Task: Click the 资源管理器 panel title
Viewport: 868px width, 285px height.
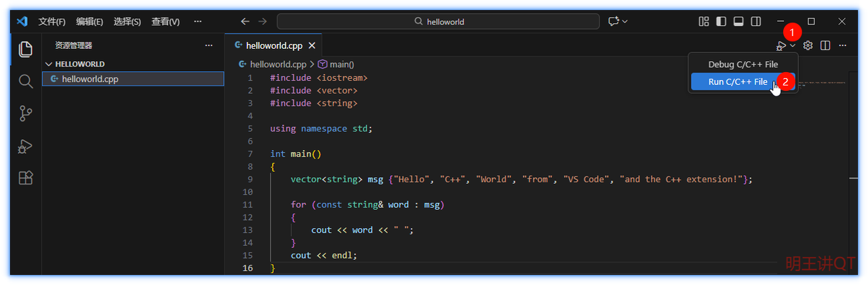Action: point(73,45)
